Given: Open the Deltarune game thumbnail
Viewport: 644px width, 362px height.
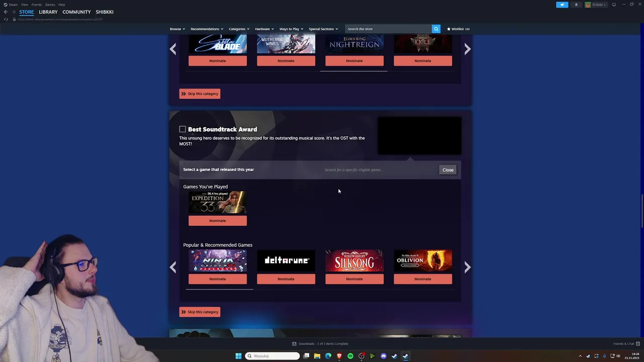Looking at the screenshot, I should point(286,261).
